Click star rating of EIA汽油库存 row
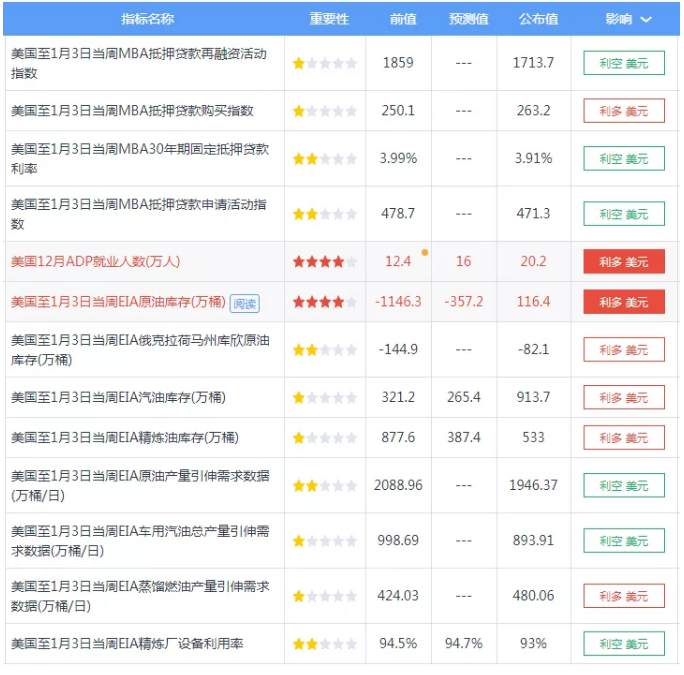 pyautogui.click(x=325, y=397)
